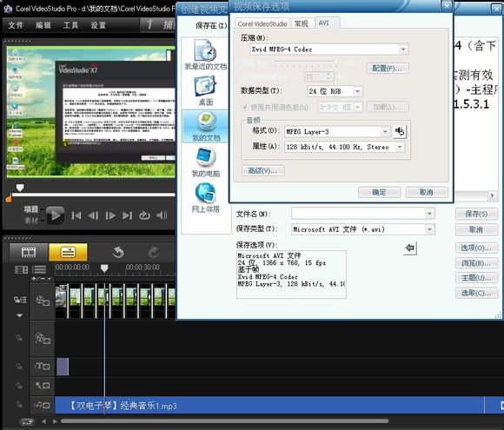This screenshot has height=430, width=504.
Task: Toggle lock on music track
Action: (x=19, y=404)
